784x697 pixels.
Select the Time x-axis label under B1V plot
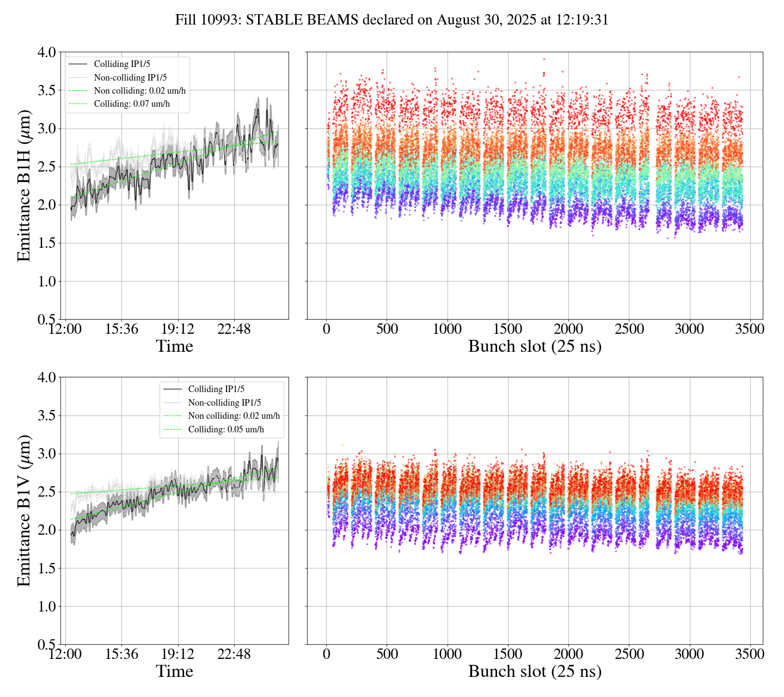(x=174, y=671)
